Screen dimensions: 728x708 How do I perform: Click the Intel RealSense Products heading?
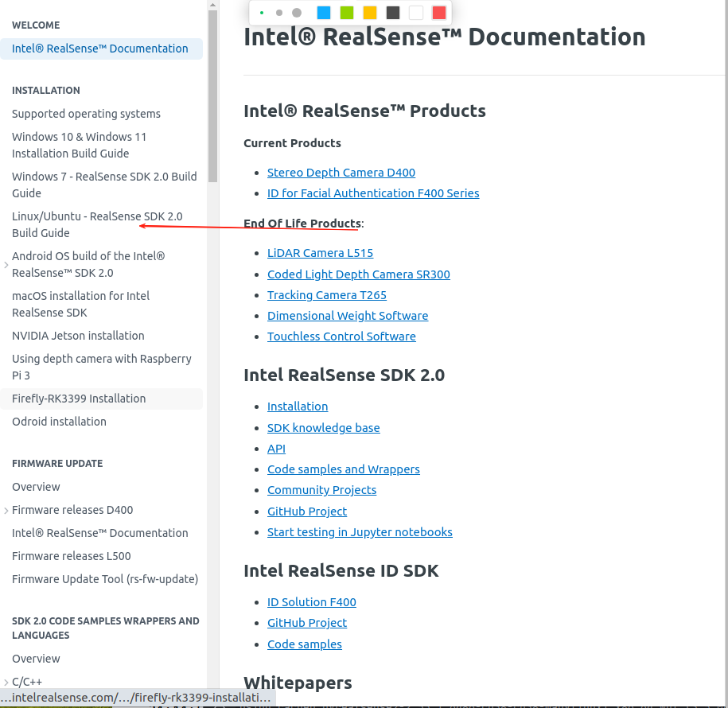coord(364,111)
